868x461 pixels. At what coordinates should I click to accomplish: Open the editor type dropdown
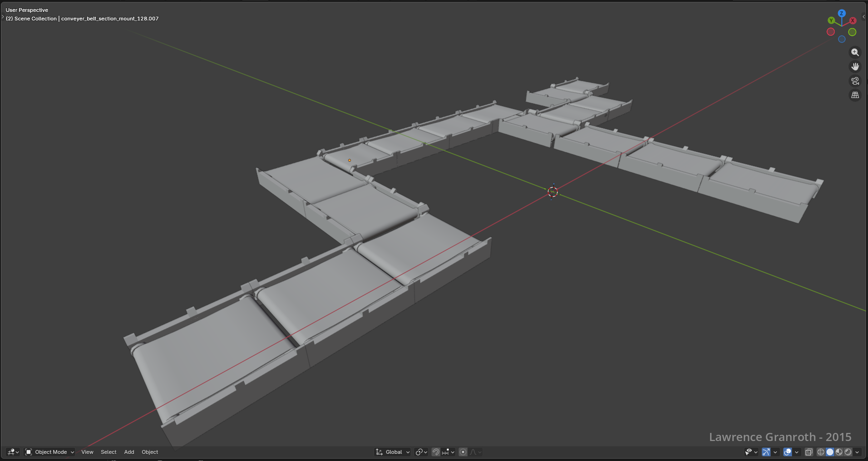click(13, 452)
